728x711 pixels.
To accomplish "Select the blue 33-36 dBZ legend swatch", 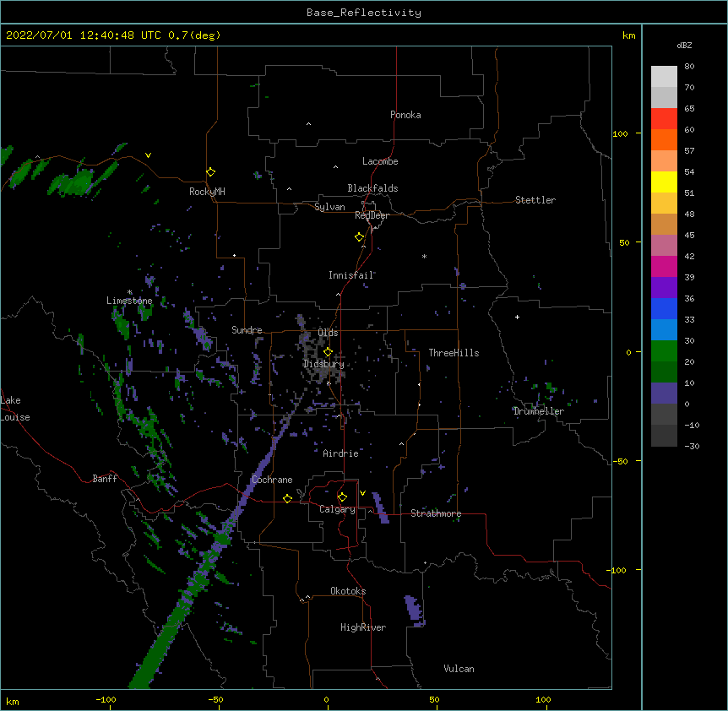I will [x=664, y=308].
